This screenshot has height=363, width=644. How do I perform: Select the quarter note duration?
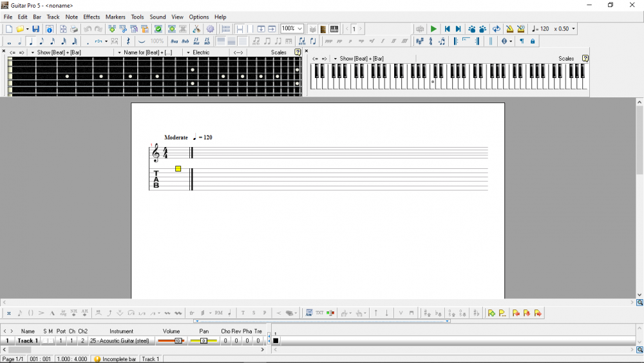[30, 41]
